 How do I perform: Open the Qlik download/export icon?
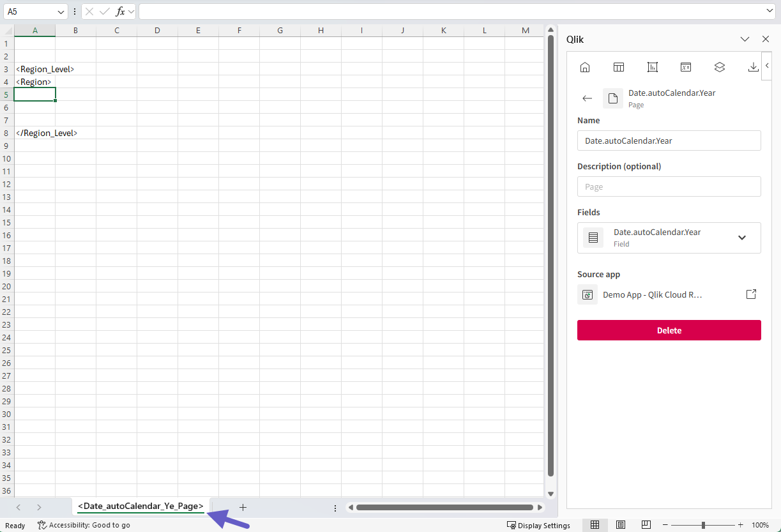[753, 67]
